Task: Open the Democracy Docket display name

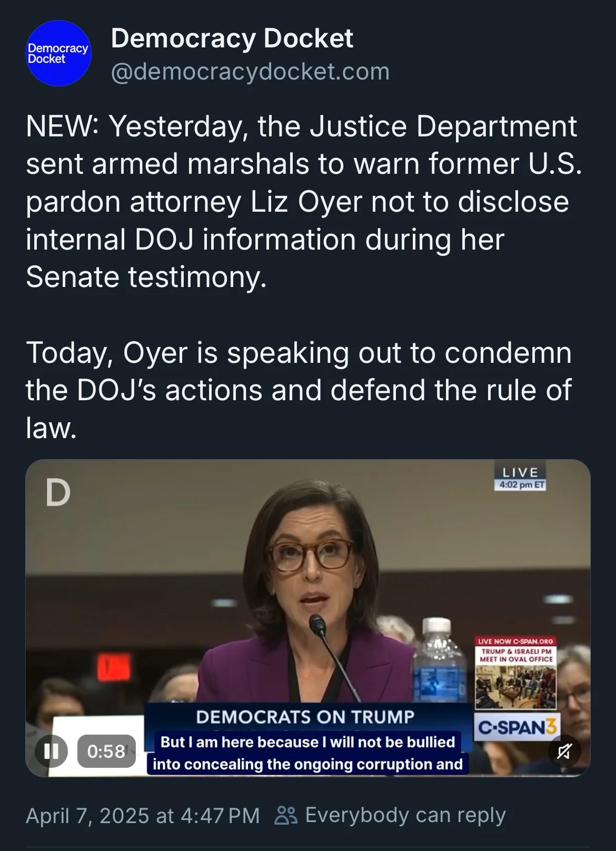Action: click(x=232, y=38)
